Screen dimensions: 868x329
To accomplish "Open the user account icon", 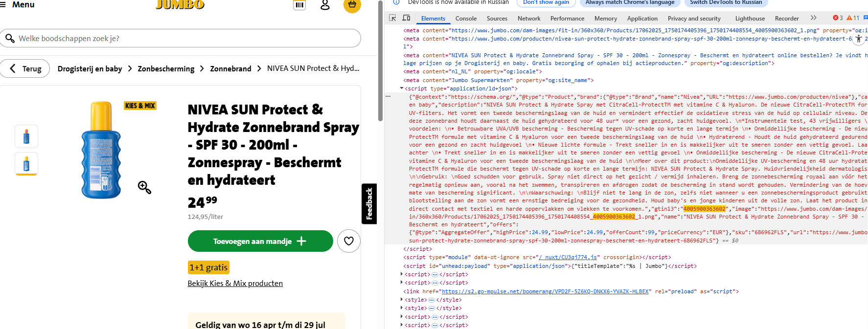I will coord(325,5).
